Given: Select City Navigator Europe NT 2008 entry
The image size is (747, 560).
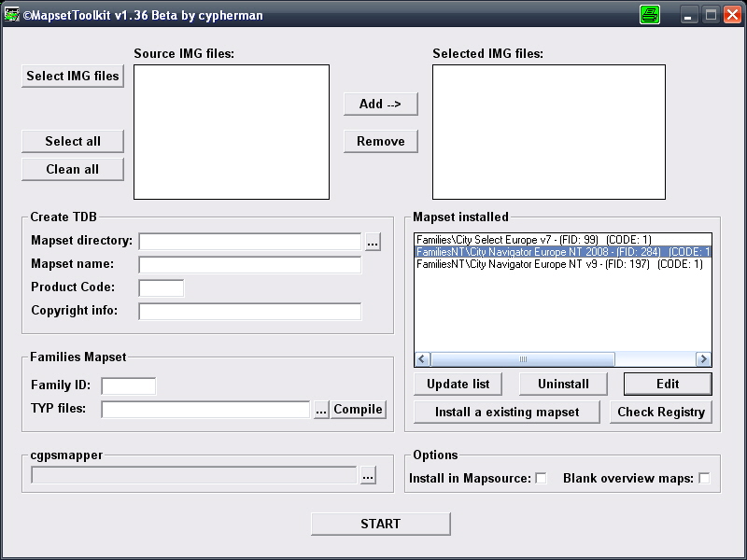Looking at the screenshot, I should (x=560, y=252).
